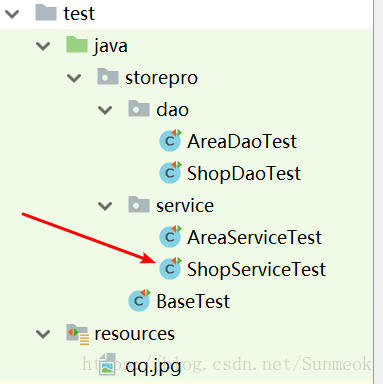Click the green java source folder icon
This screenshot has width=383, height=384.
[x=76, y=45]
